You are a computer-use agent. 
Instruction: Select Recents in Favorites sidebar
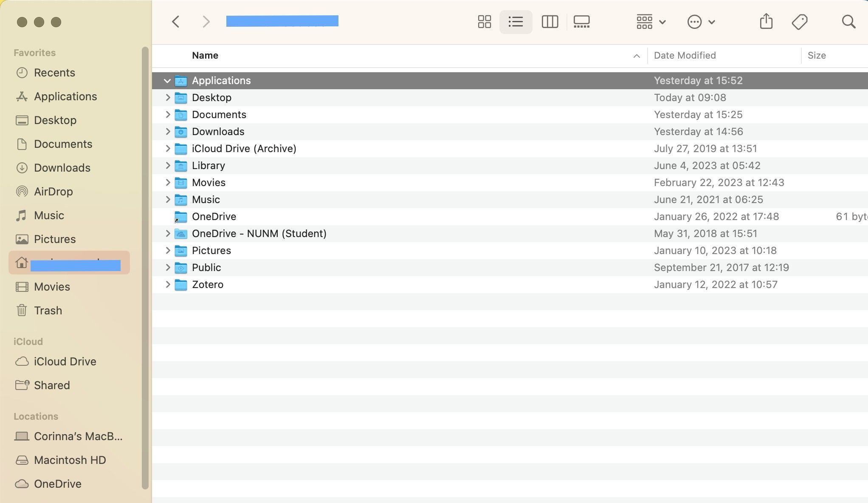tap(54, 73)
